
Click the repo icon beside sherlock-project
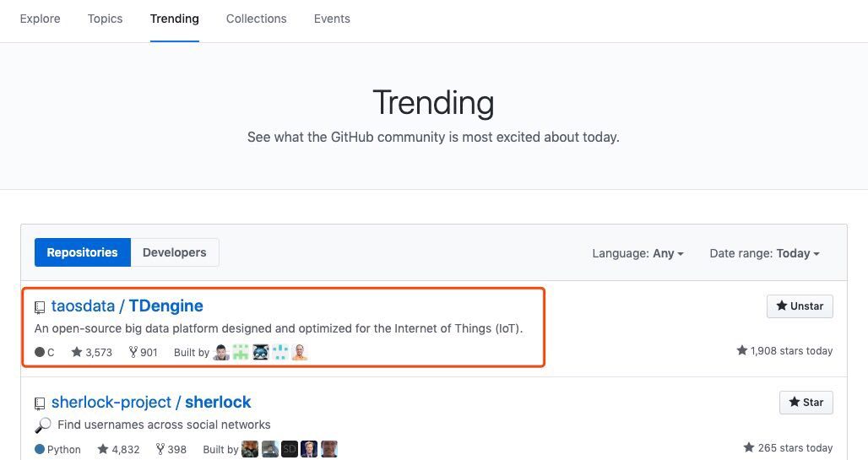click(x=40, y=403)
